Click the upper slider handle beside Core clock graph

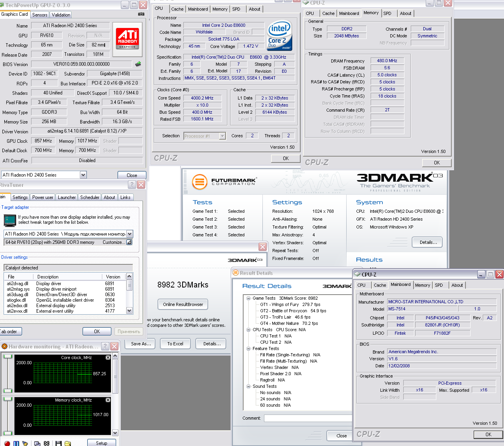tap(7, 356)
